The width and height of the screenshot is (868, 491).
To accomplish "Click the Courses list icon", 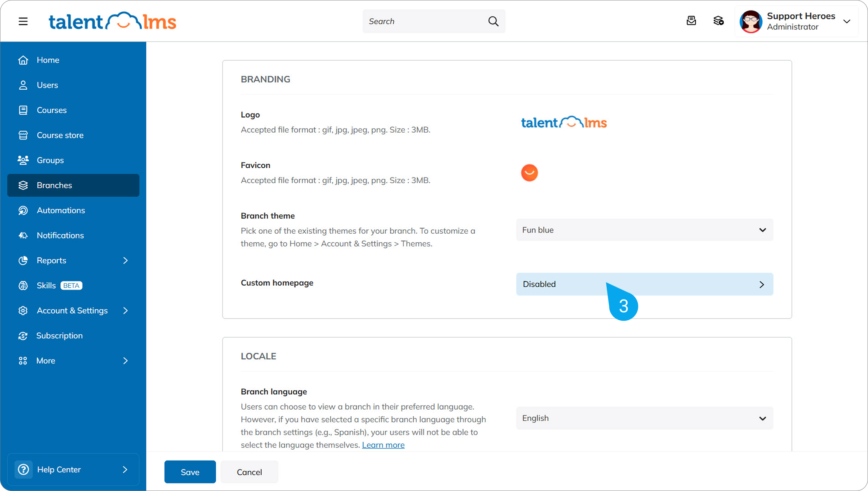I will (x=23, y=110).
